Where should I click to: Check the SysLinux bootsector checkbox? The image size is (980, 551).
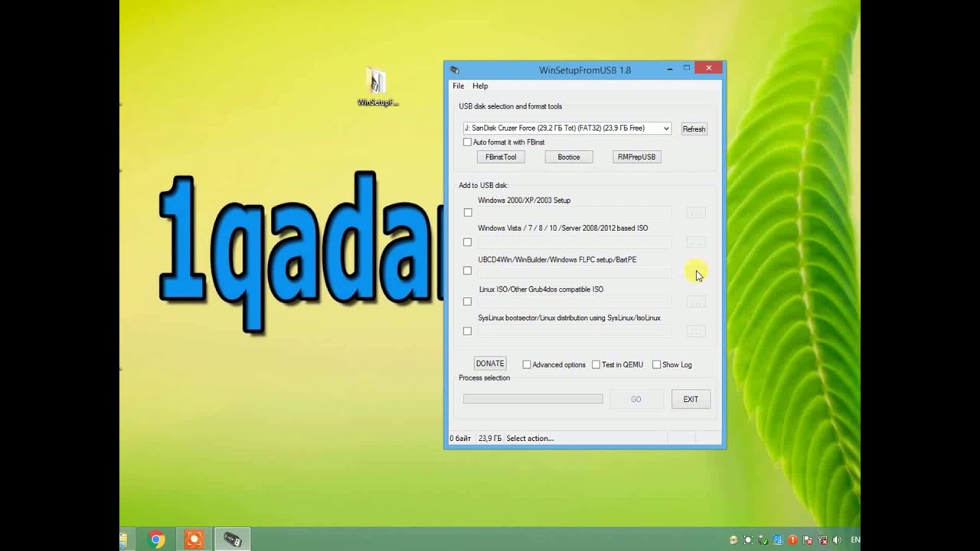tap(468, 331)
